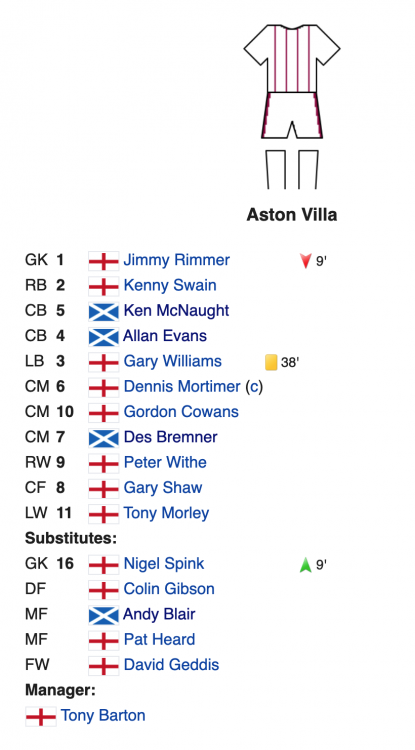Open the David Geddis link
Image resolution: width=415 pixels, height=750 pixels.
171,665
